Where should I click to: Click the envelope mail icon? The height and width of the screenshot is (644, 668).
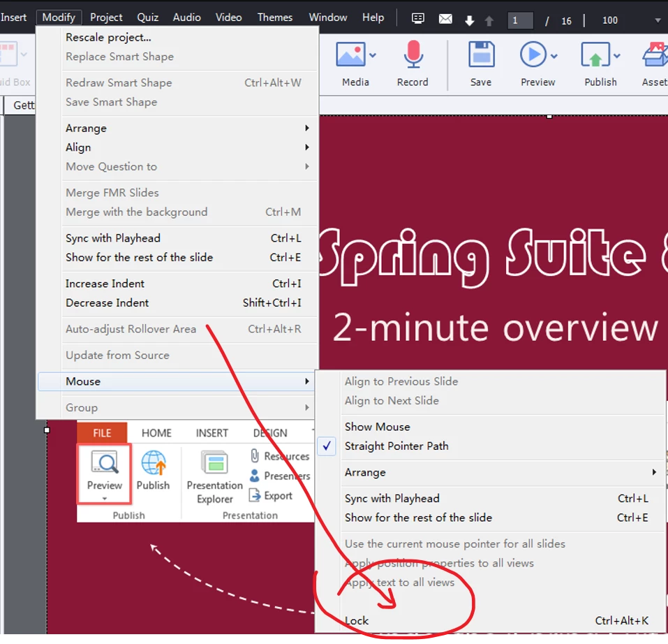pyautogui.click(x=445, y=19)
